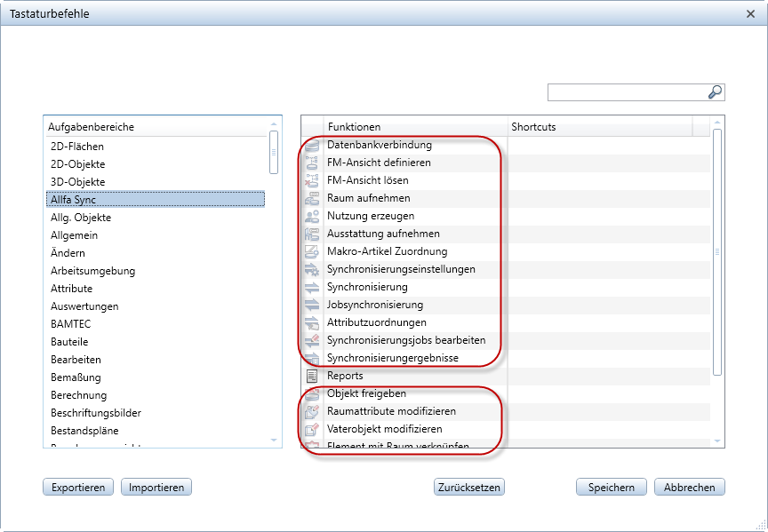Click the Vaterobjekt modifizieren icon
768x532 pixels.
pyautogui.click(x=312, y=430)
